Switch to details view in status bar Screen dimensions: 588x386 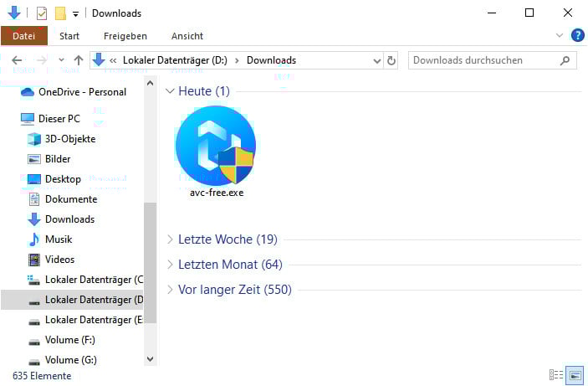click(x=555, y=375)
